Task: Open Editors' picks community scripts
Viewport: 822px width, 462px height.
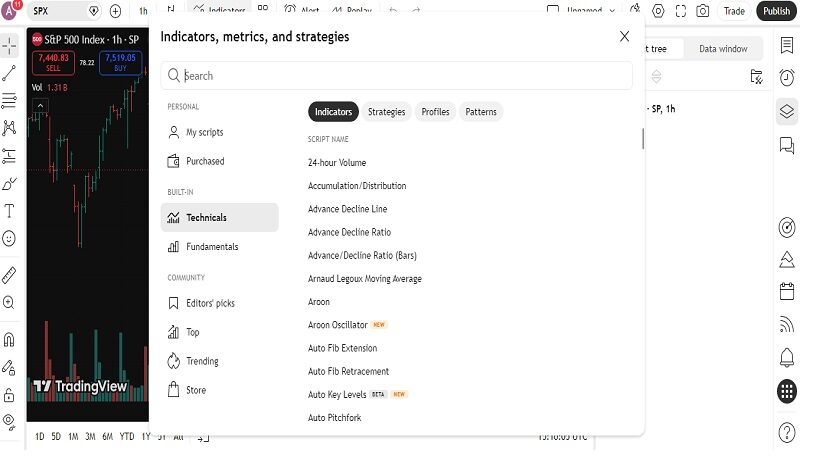Action: coord(220,303)
